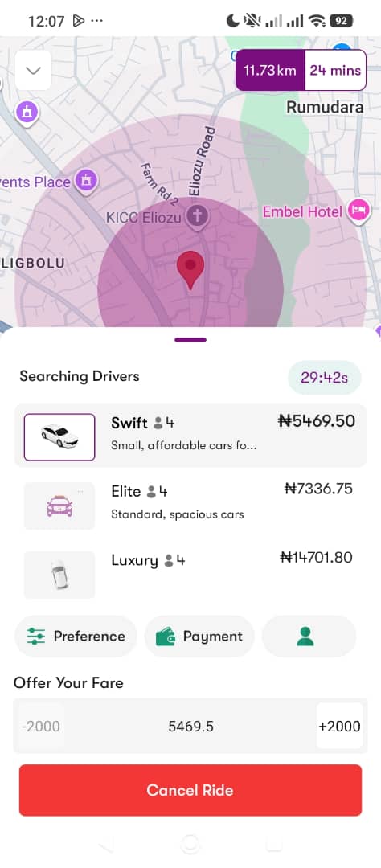Image resolution: width=381 pixels, height=868 pixels.
Task: Tap the 24 mins duration badge
Action: coord(335,70)
